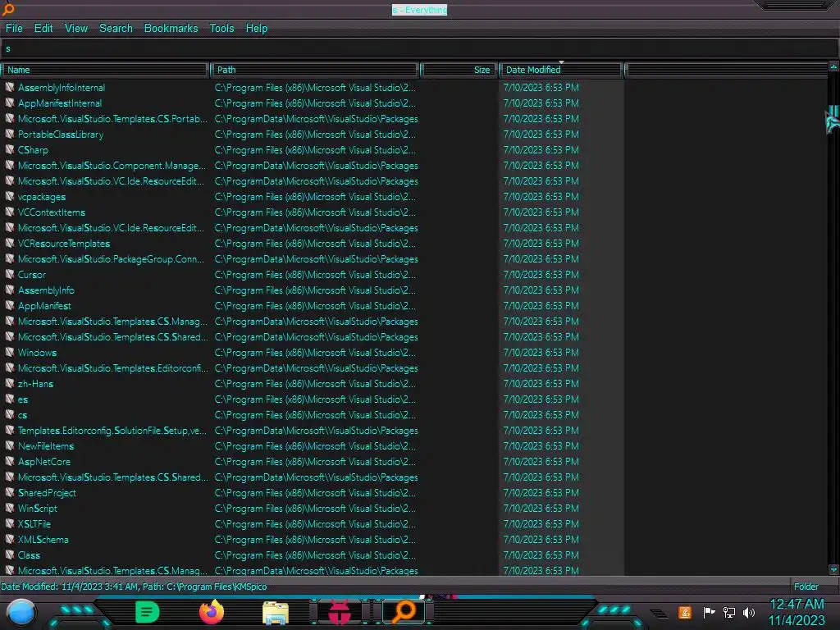Viewport: 840px width, 630px height.
Task: Select the Cursor folder icon
Action: point(10,274)
